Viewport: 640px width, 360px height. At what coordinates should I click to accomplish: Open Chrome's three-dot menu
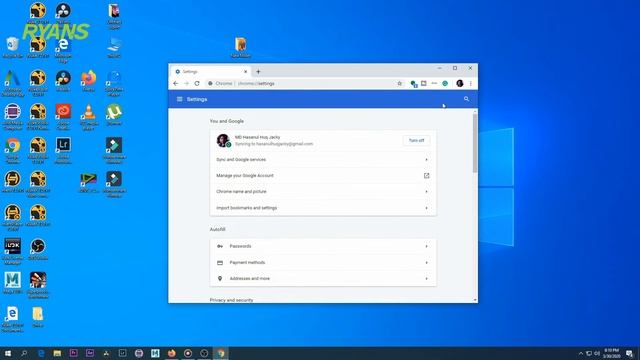(471, 83)
